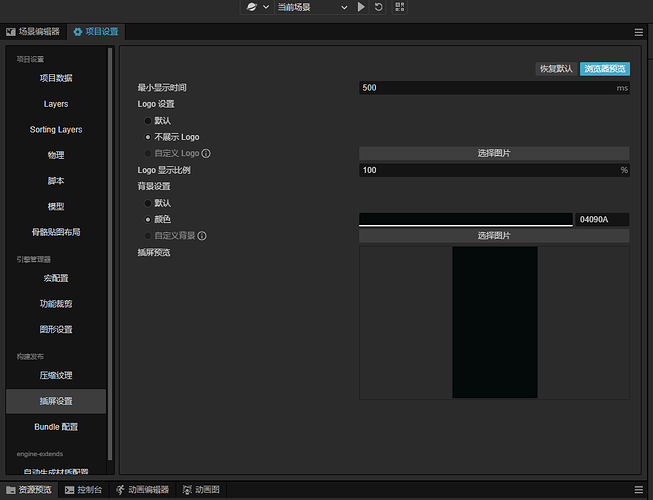Select the 自定义背景 radio button

tap(147, 236)
